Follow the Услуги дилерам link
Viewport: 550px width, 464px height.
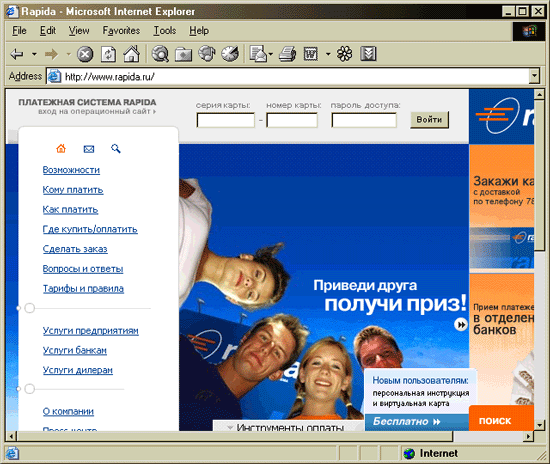pos(78,370)
